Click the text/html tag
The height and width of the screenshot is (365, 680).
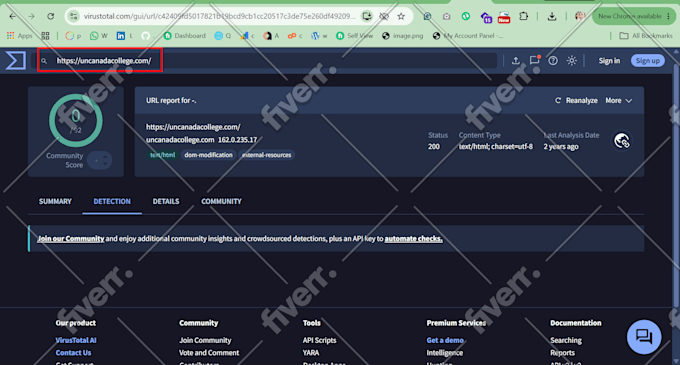tap(163, 155)
